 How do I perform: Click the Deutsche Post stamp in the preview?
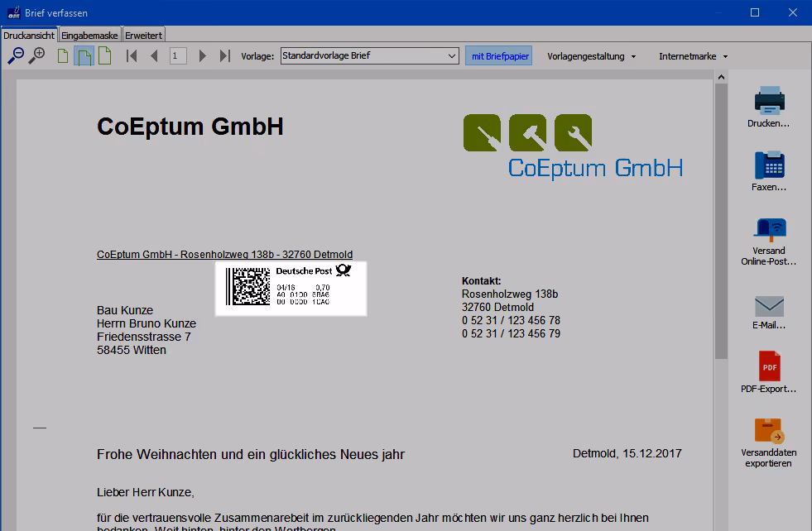[x=291, y=289]
